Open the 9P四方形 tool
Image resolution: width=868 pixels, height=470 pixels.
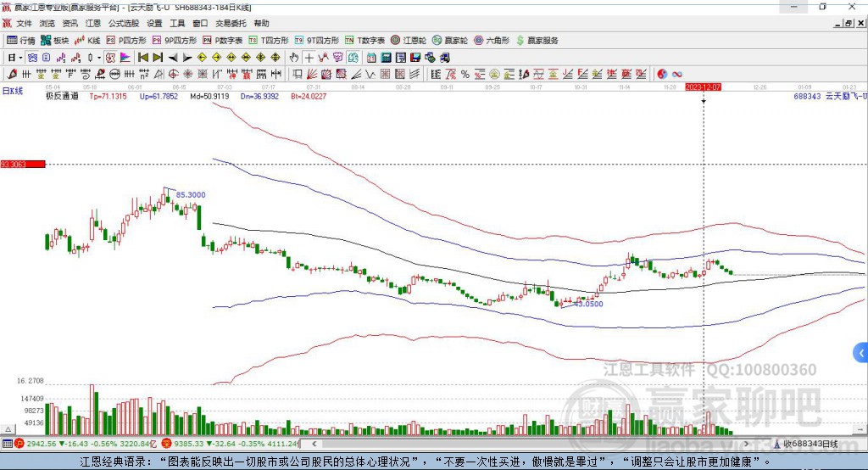(x=174, y=41)
